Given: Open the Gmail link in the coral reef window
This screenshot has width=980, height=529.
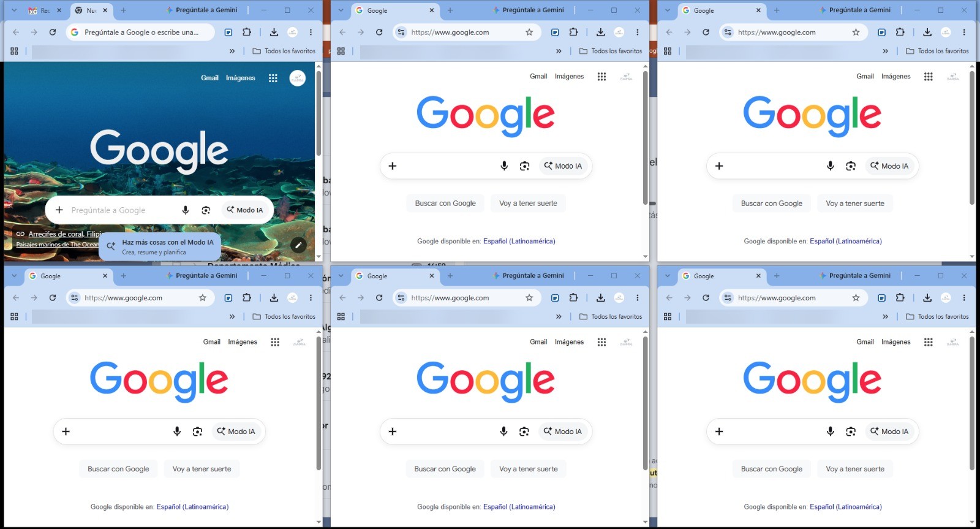Looking at the screenshot, I should point(209,78).
